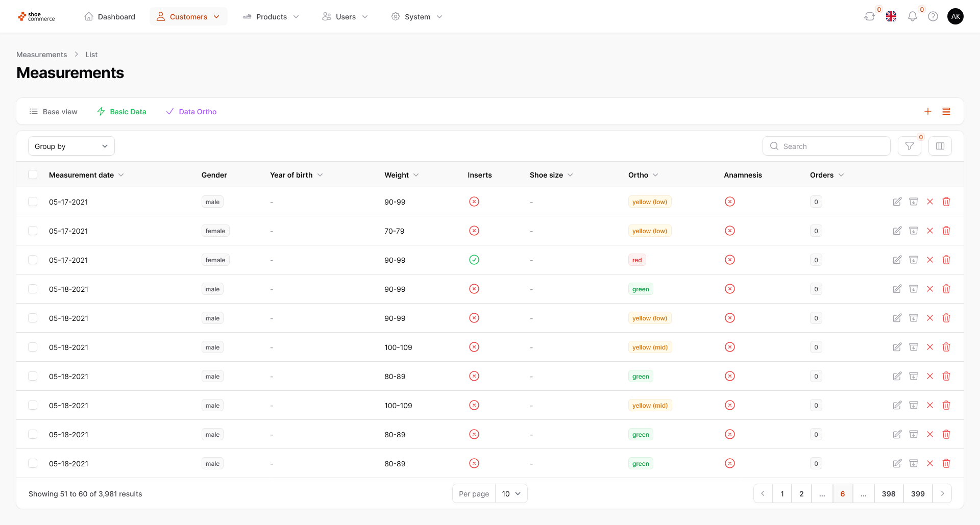Open the language flag selector
This screenshot has height=525, width=980.
[x=891, y=17]
